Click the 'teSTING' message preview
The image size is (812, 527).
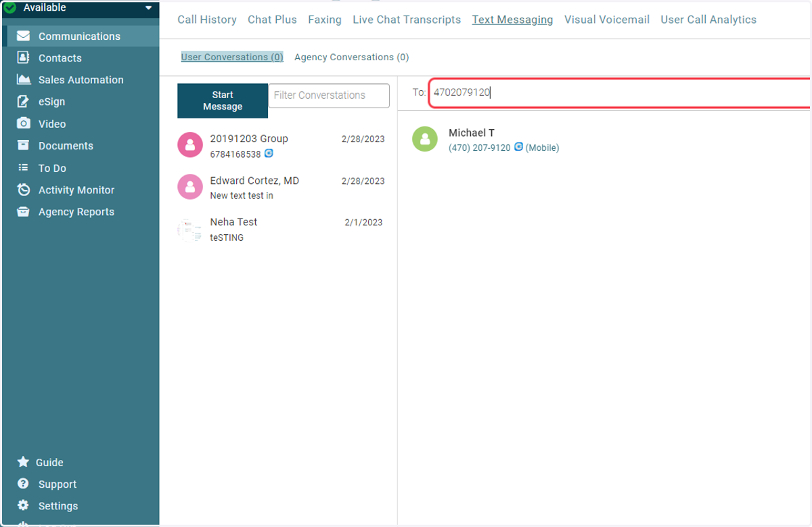tap(227, 237)
